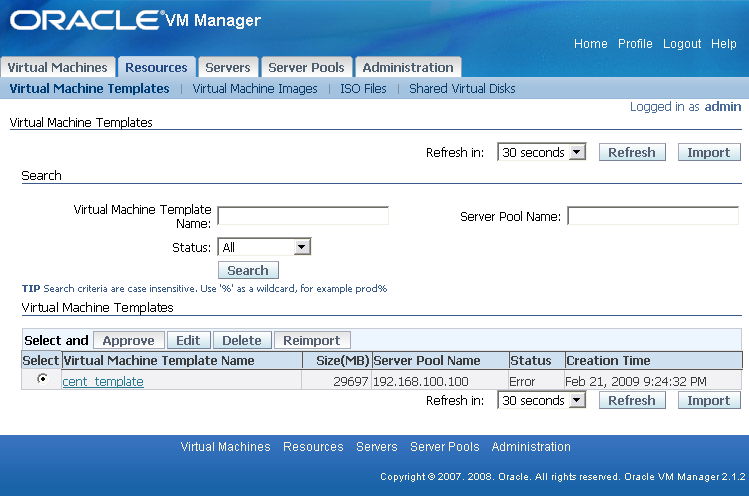Open the bottom Refresh in dropdown
Image resolution: width=749 pixels, height=496 pixels.
coord(541,400)
